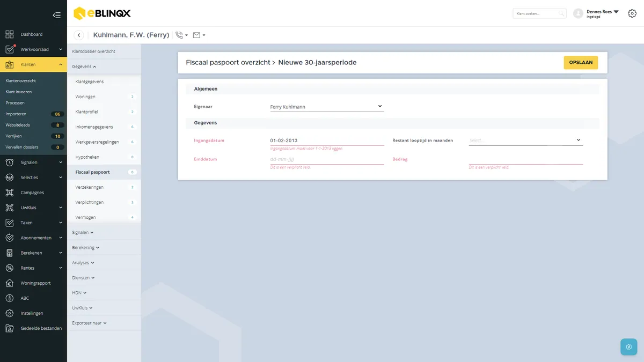
Task: Click the Ingangsdatum date field
Action: click(x=327, y=141)
